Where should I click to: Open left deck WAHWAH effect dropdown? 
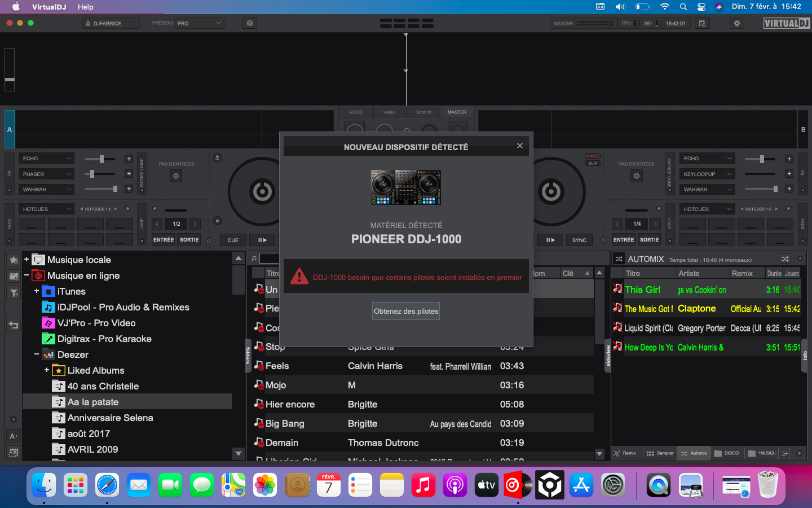click(x=47, y=189)
